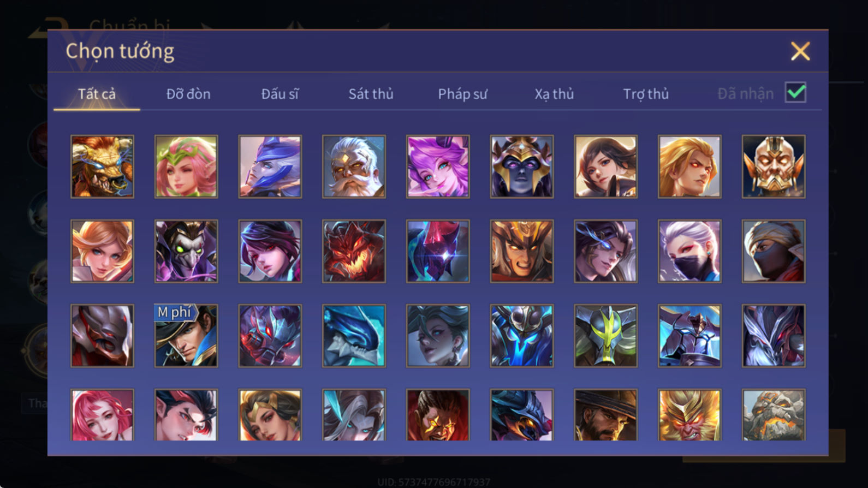This screenshot has height=488, width=868.
Task: Switch to the Đỡ đòn tab
Action: (188, 94)
